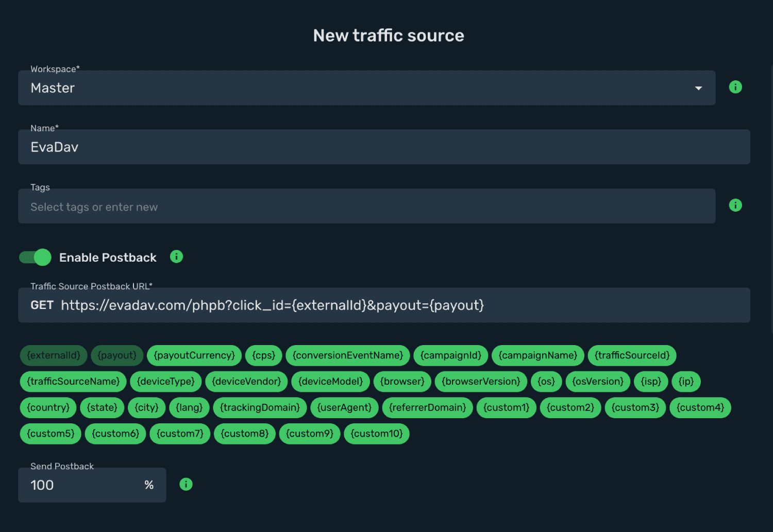
Task: Click the GET method label
Action: [42, 305]
